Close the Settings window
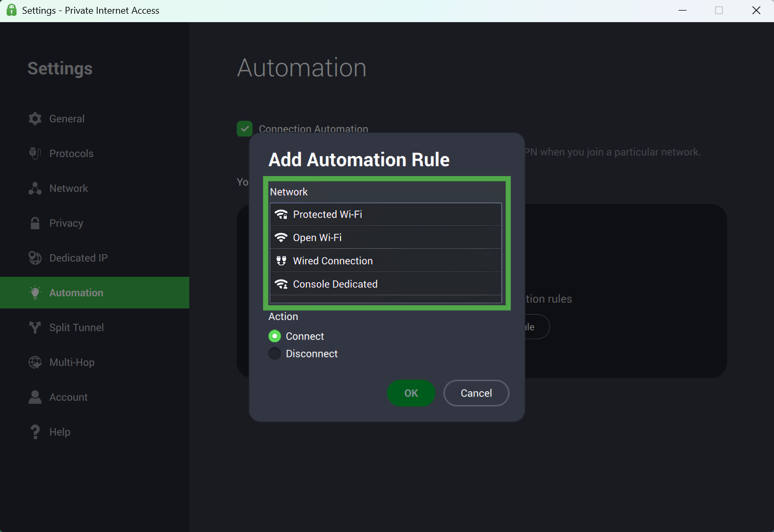This screenshot has height=532, width=774. 756,11
